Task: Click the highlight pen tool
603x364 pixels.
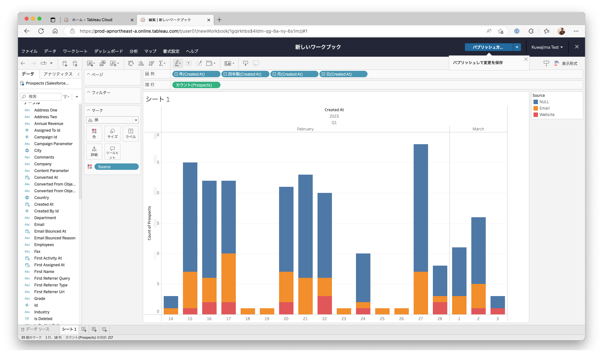Action: click(178, 63)
